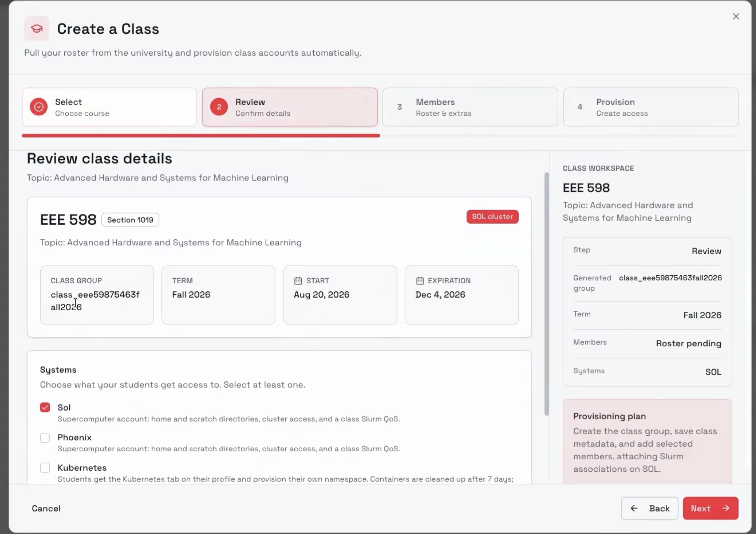
Task: Click the graduation cap icon in header
Action: [x=37, y=28]
